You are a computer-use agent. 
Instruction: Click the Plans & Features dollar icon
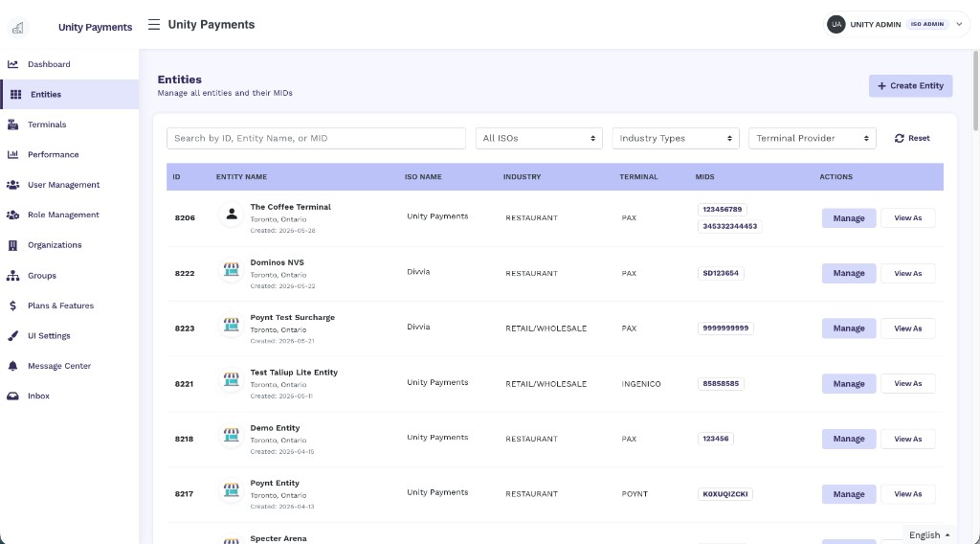(12, 306)
